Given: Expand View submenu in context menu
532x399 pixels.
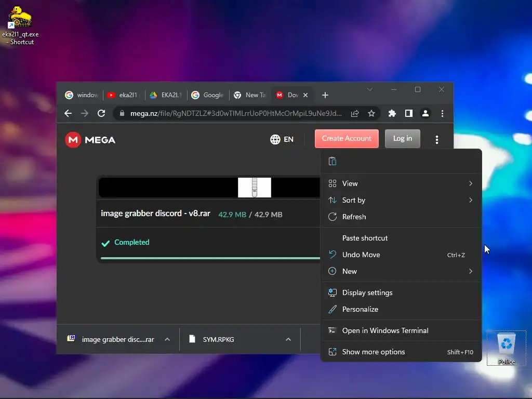Looking at the screenshot, I should 401,183.
